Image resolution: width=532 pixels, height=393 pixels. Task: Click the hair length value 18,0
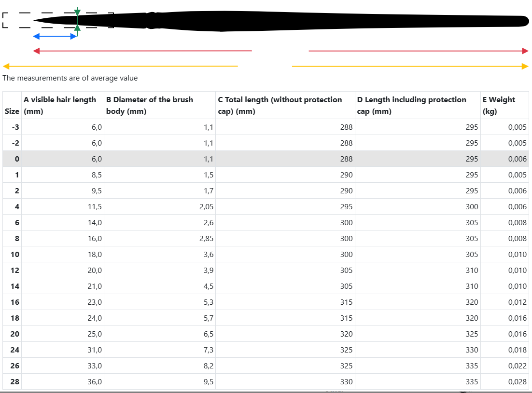(x=95, y=255)
